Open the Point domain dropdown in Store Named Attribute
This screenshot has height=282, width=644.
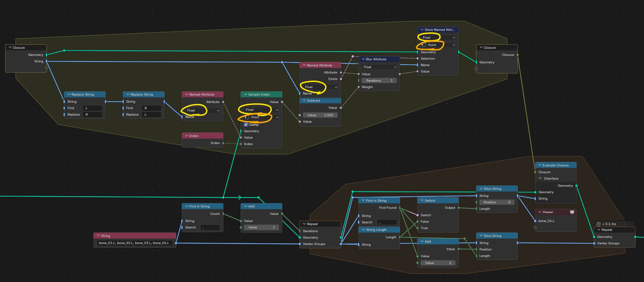click(437, 45)
